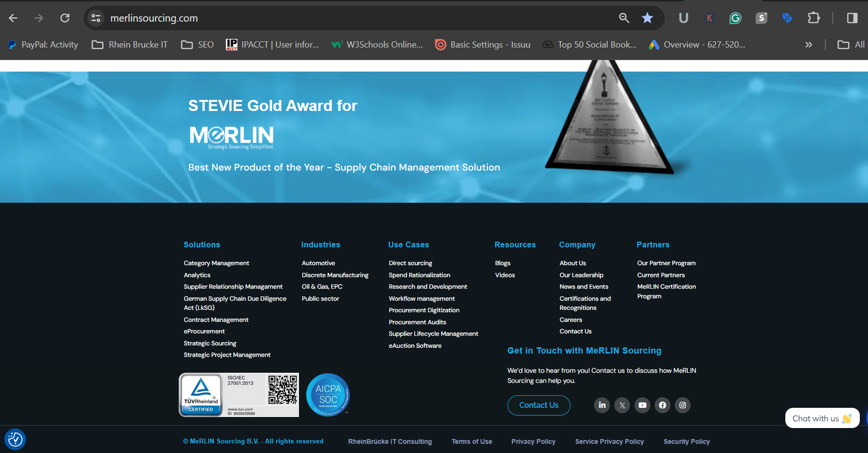Click the Contact Us button
868x453 pixels.
539,405
